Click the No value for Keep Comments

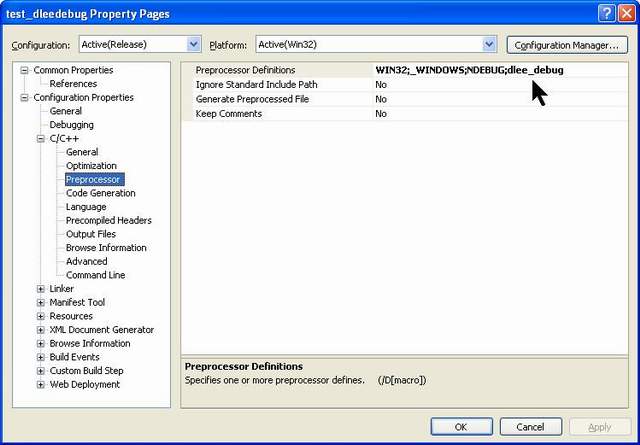pyautogui.click(x=381, y=114)
